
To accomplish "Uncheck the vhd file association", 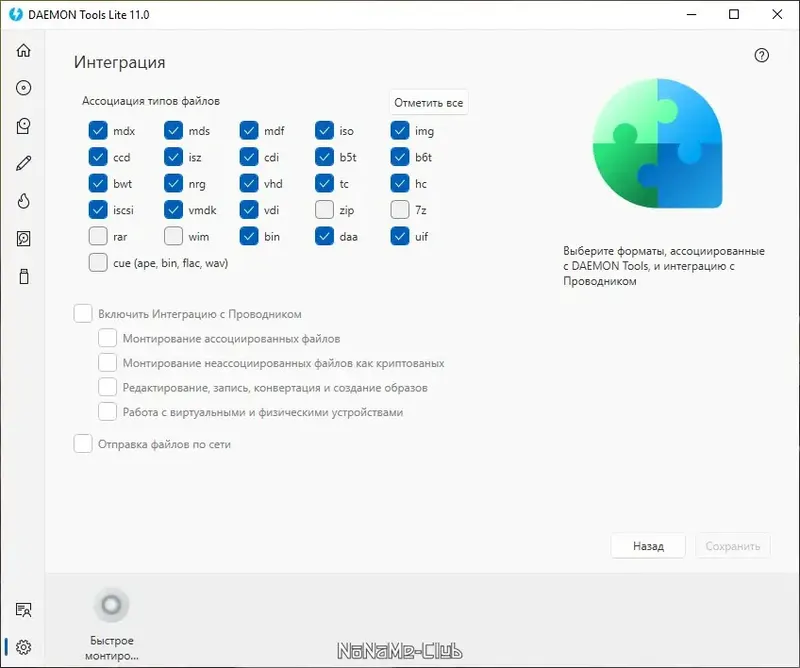I will [249, 184].
